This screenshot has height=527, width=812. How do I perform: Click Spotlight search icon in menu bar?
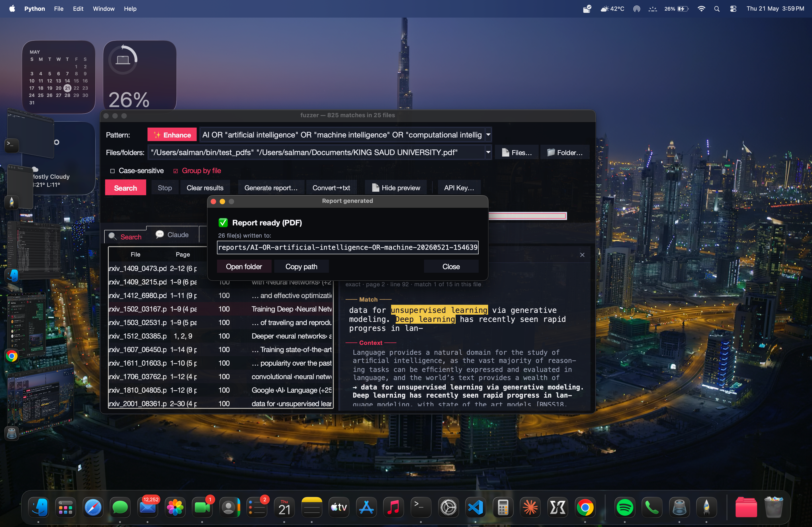(x=717, y=9)
